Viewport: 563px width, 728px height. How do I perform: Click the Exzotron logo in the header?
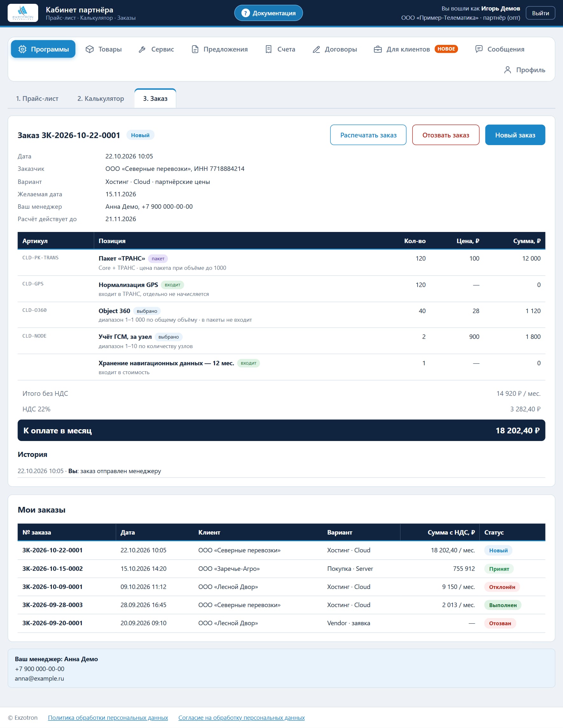click(23, 13)
